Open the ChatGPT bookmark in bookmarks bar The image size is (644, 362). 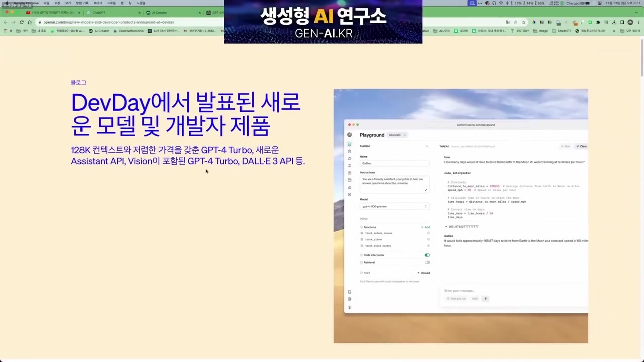point(561,31)
